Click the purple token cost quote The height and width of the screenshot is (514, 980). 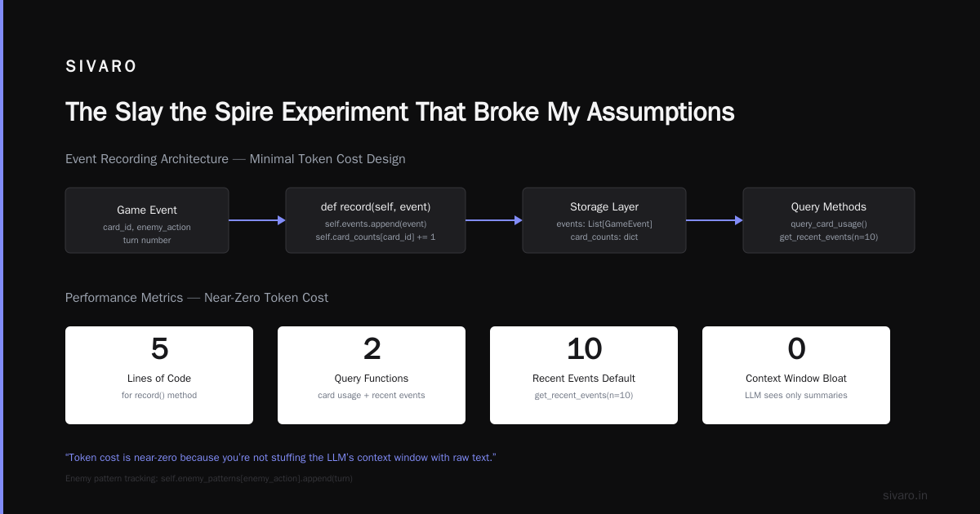280,457
